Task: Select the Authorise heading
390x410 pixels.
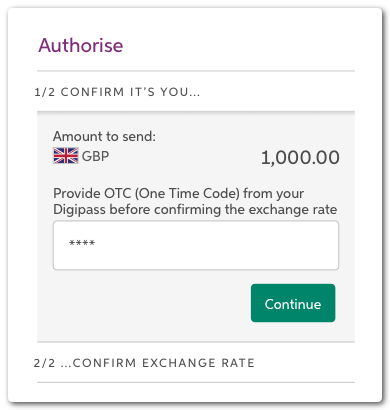Action: (81, 45)
